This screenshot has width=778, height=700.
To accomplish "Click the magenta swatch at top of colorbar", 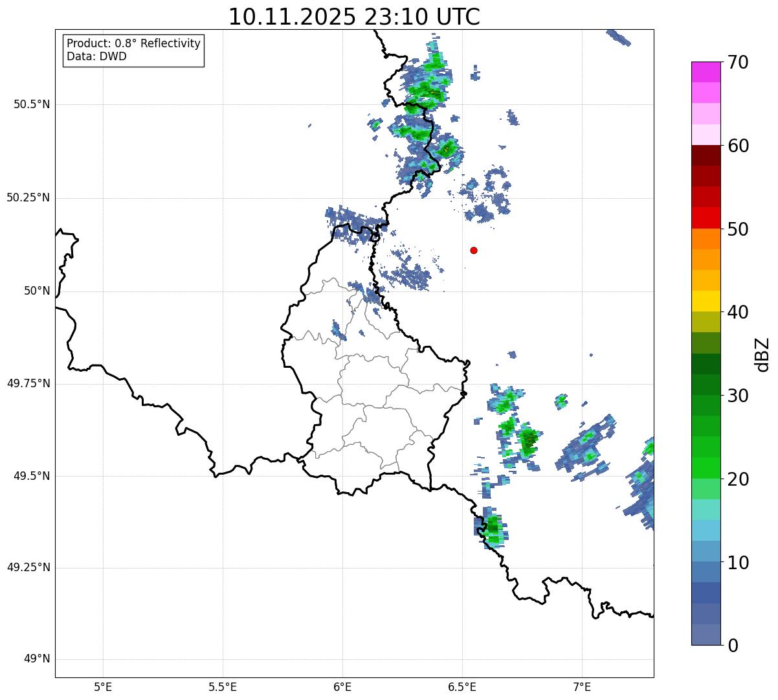I will (x=706, y=72).
